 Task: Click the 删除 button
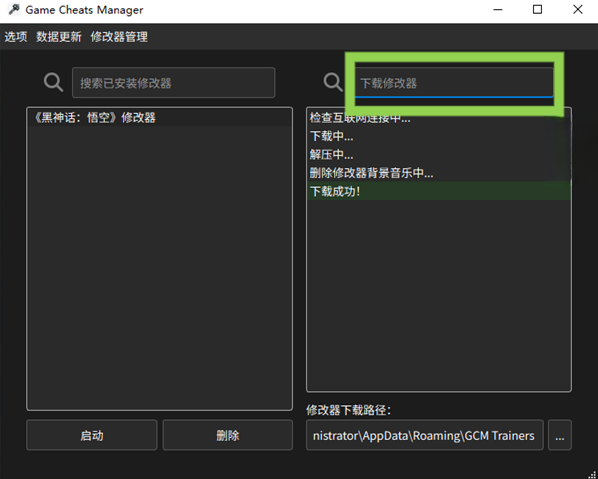228,435
